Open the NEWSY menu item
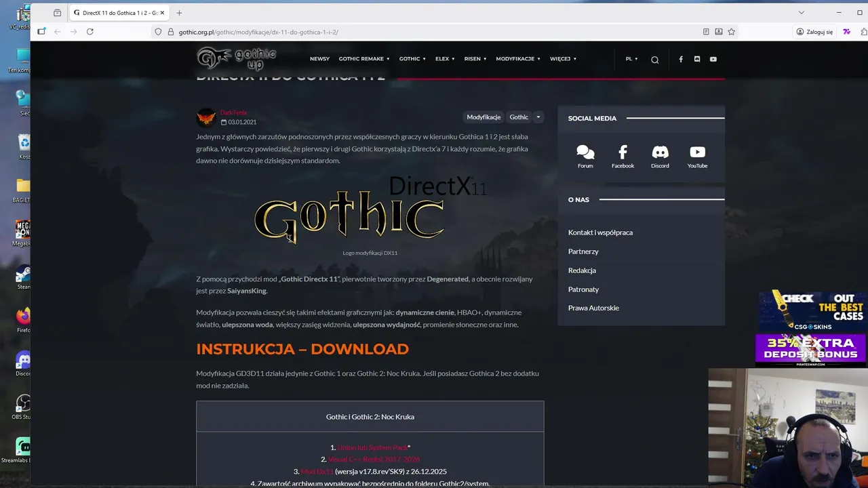The image size is (868, 488). click(x=319, y=59)
